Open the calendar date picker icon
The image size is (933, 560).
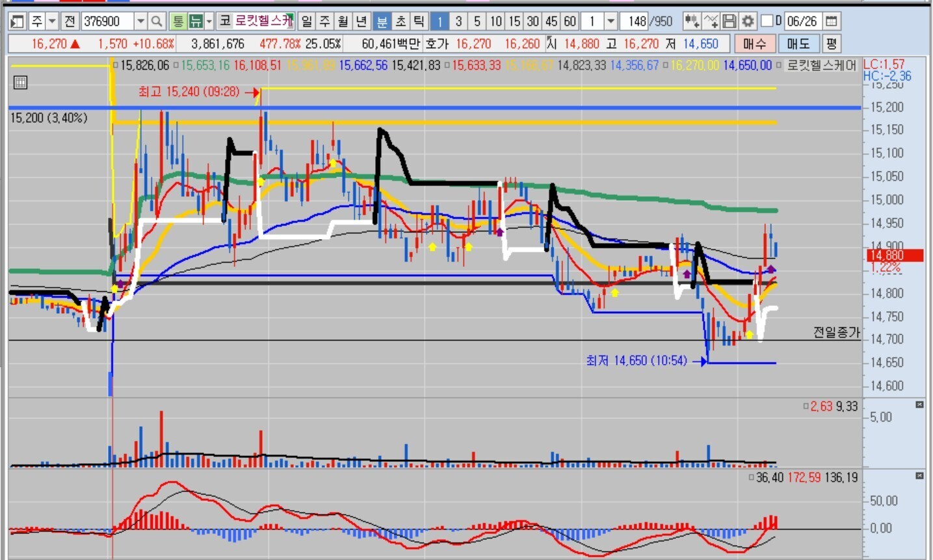click(831, 21)
